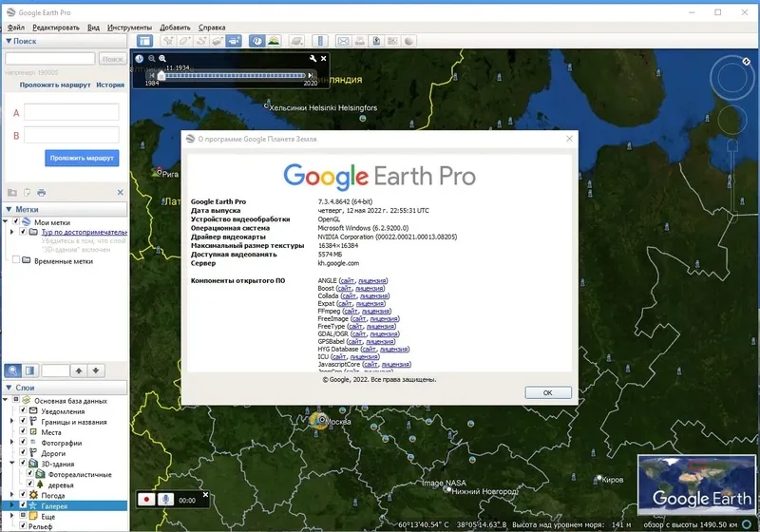Viewport: 760px width, 532px height.
Task: Click the add folder icon in search panel
Action: pyautogui.click(x=12, y=192)
